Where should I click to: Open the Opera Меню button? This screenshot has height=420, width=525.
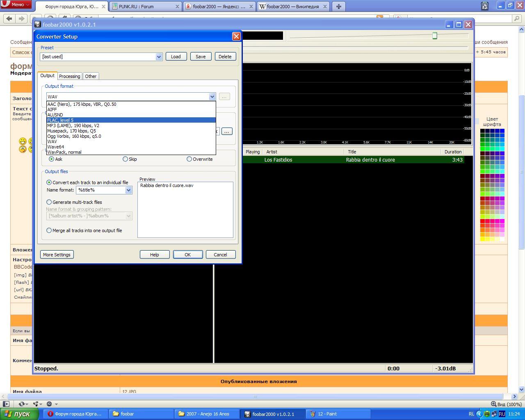(x=16, y=5)
